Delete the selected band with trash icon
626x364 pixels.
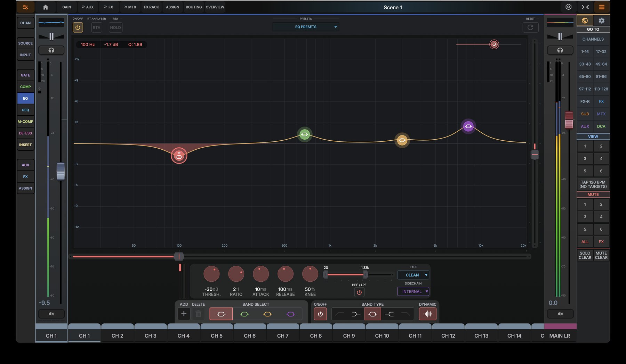tap(198, 314)
